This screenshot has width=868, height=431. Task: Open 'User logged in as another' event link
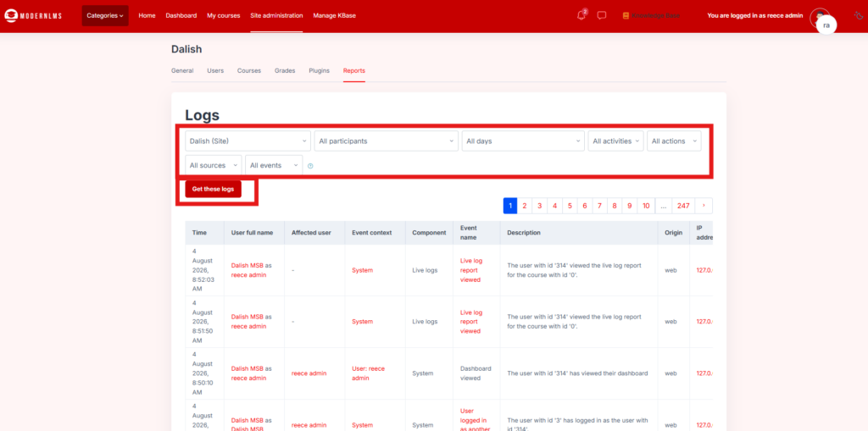point(475,419)
